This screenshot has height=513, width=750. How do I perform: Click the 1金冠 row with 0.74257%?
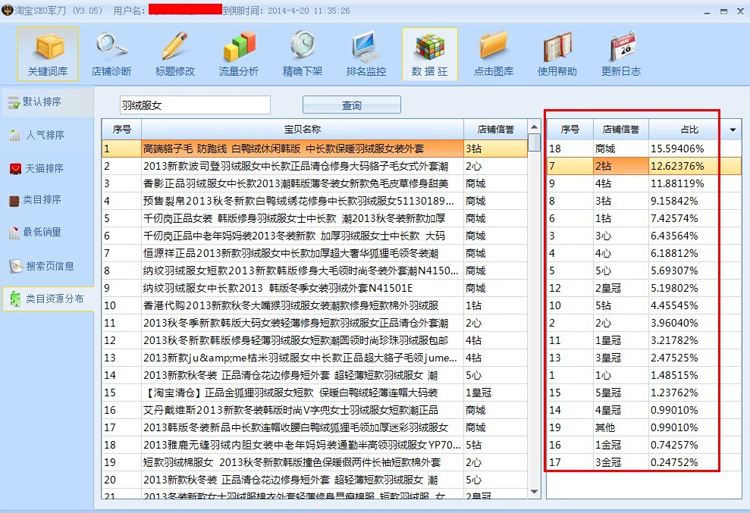coord(644,445)
